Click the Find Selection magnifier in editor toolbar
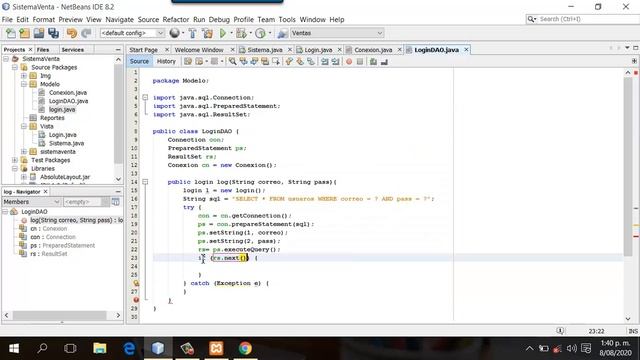Image resolution: width=640 pixels, height=360 pixels. 232,62
